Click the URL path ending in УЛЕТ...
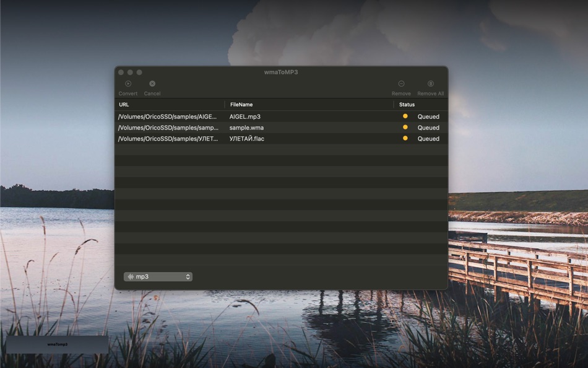Viewport: 588px width, 368px height. tap(168, 139)
